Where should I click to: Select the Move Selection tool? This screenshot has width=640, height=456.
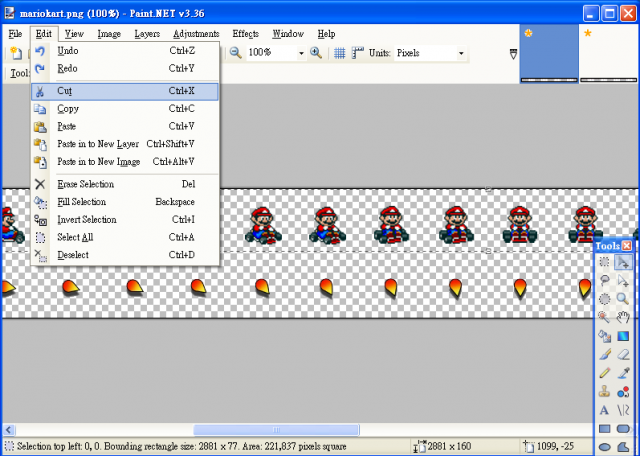click(623, 280)
